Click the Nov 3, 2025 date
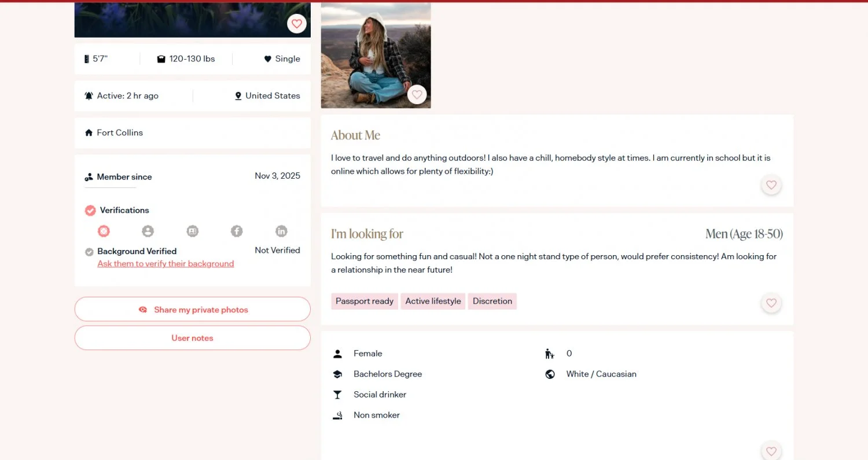Viewport: 868px width, 460px height. click(x=278, y=176)
